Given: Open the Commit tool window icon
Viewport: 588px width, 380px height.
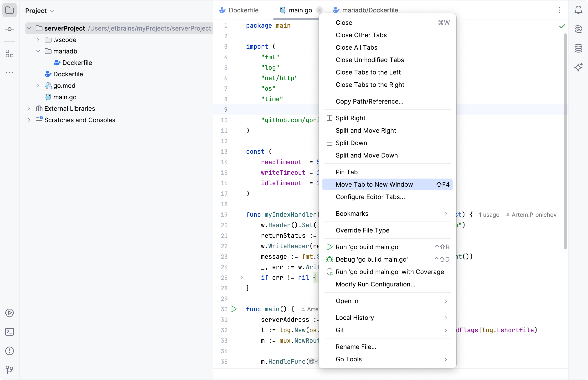Looking at the screenshot, I should [9, 29].
